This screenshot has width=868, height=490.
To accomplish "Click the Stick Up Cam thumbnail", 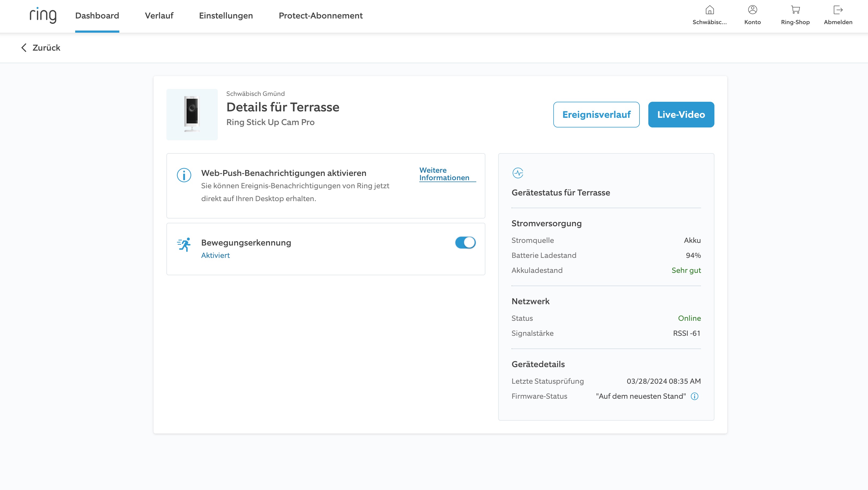I will point(192,114).
